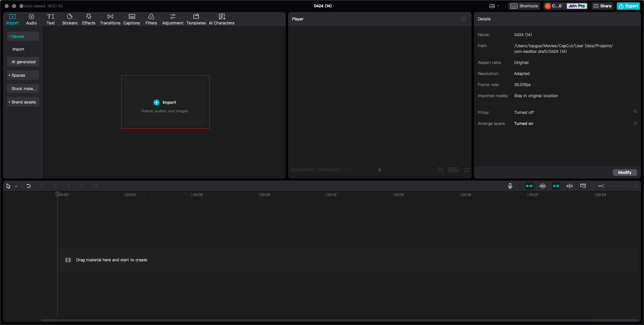Screen dimensions: 644x325
Task: Show help for the Proxy setting
Action: (x=635, y=112)
